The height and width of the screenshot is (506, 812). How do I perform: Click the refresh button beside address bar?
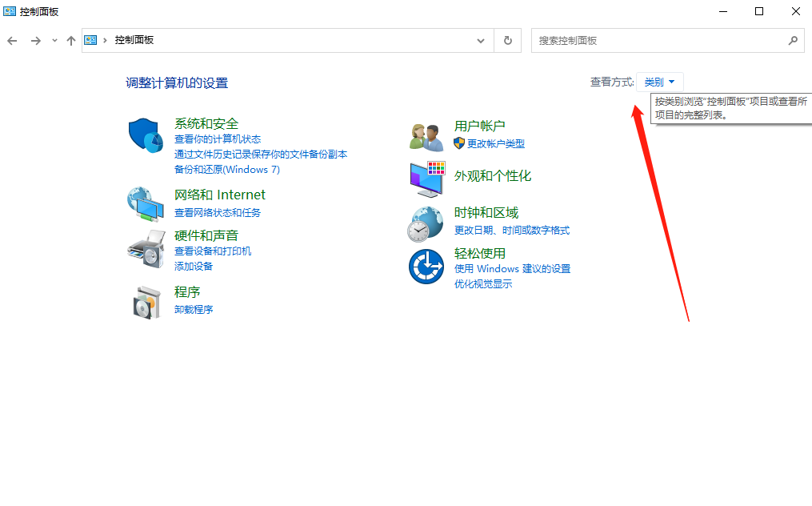(x=508, y=40)
